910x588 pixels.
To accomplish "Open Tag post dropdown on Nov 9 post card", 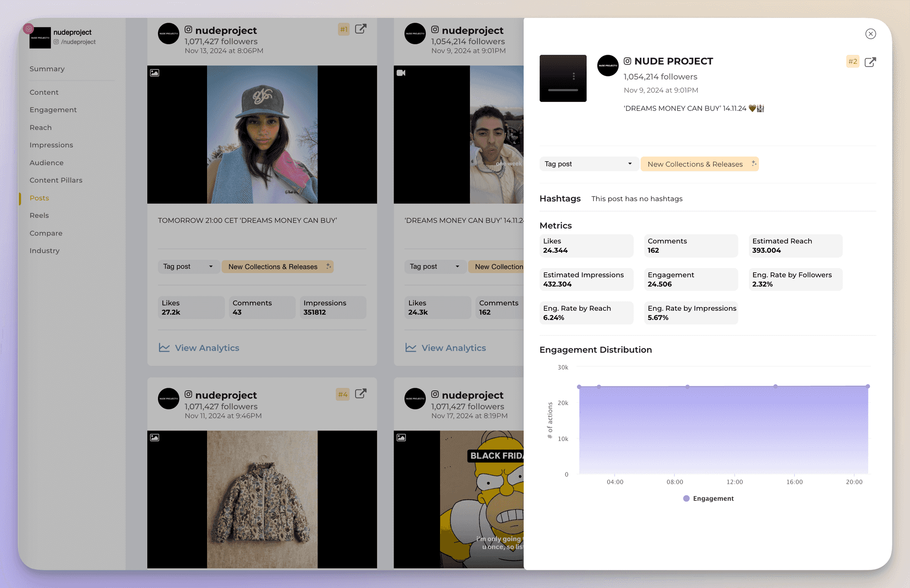I will (435, 267).
